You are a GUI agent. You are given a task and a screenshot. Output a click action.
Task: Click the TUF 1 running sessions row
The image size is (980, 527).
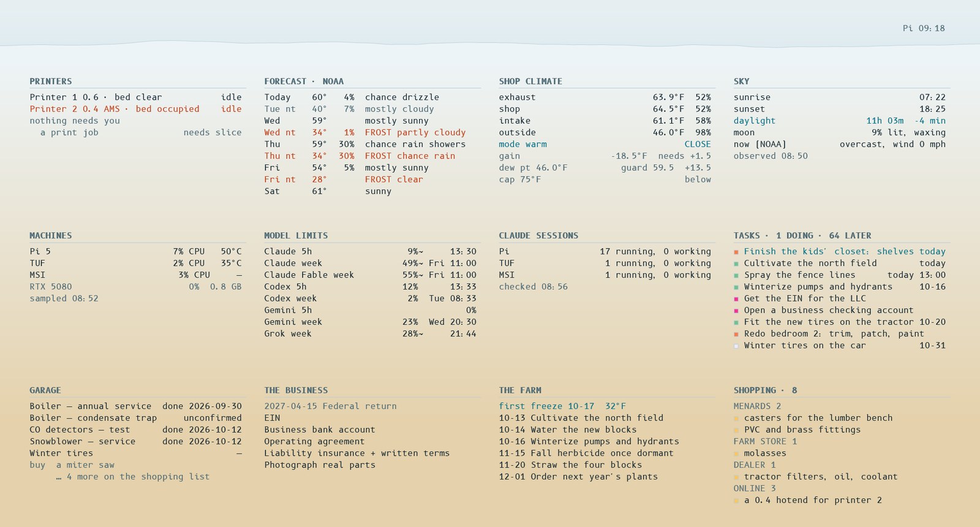pyautogui.click(x=605, y=263)
